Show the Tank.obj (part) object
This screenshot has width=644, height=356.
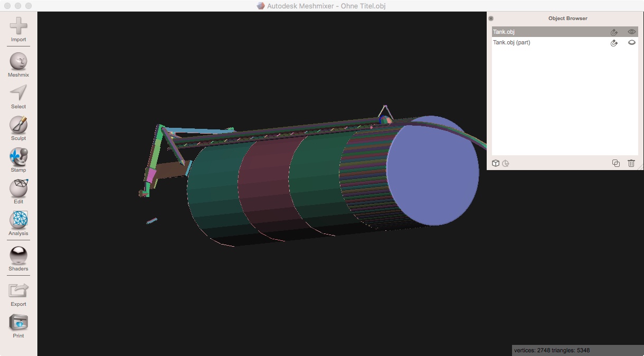(631, 43)
